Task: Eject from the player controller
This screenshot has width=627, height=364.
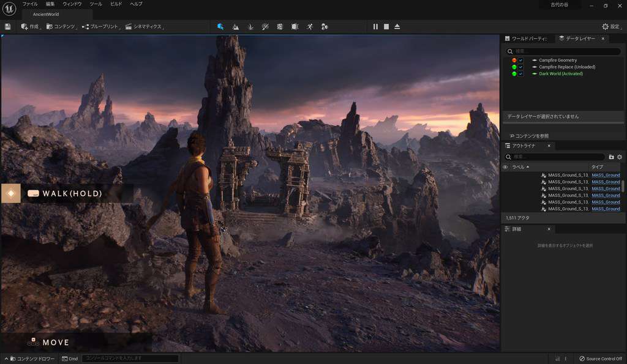Action: point(397,27)
